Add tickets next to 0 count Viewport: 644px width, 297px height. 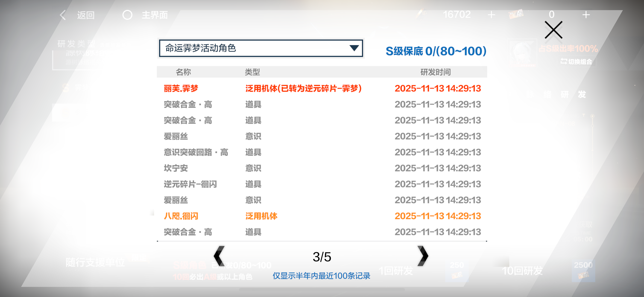click(586, 15)
